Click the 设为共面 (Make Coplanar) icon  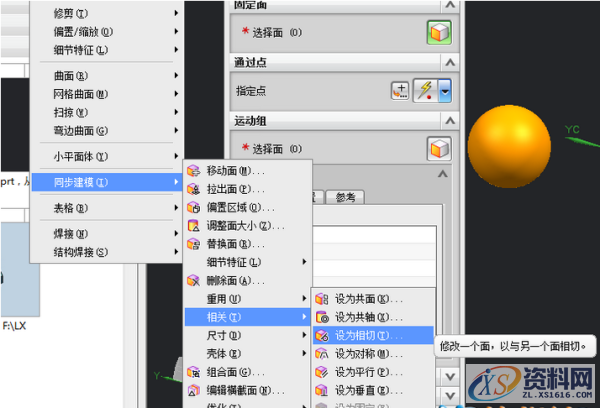tap(322, 299)
